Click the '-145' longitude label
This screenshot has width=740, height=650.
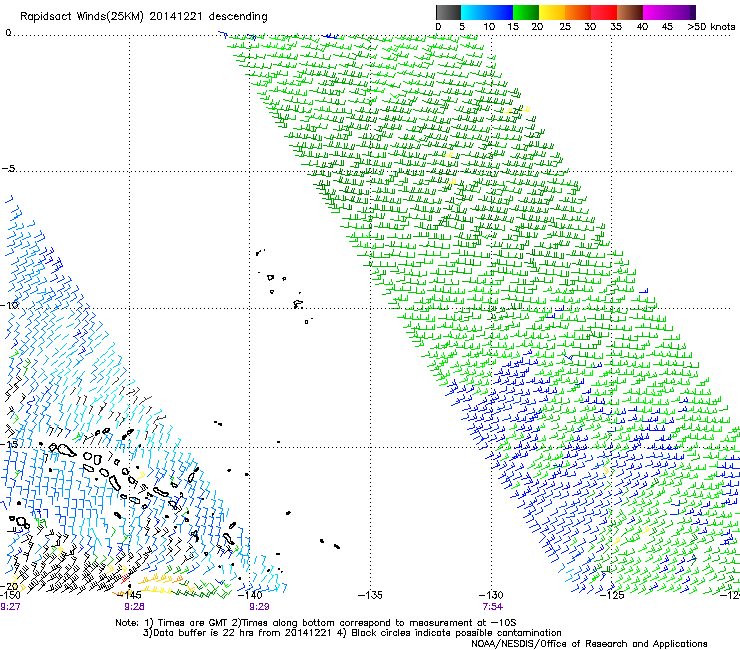pos(129,595)
